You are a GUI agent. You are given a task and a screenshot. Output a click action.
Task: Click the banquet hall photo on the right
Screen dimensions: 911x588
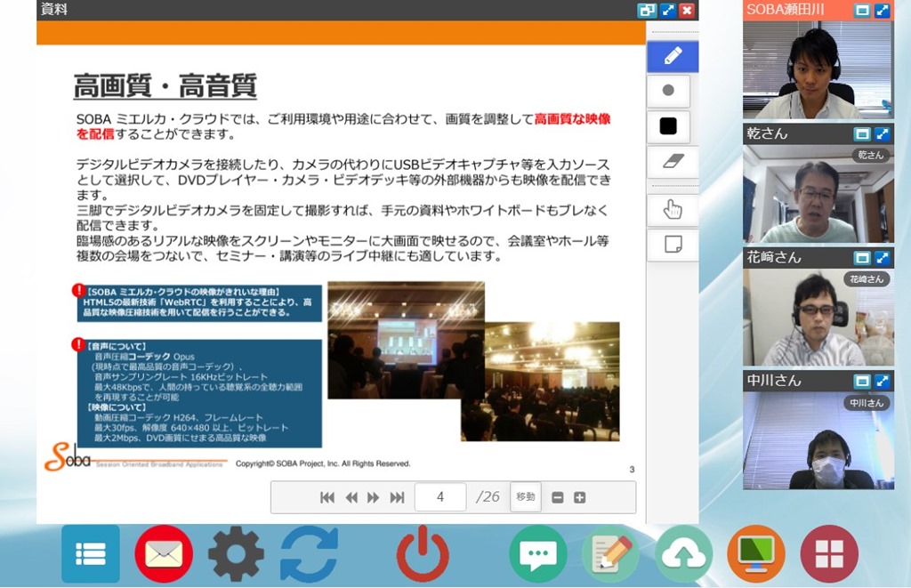click(x=540, y=382)
